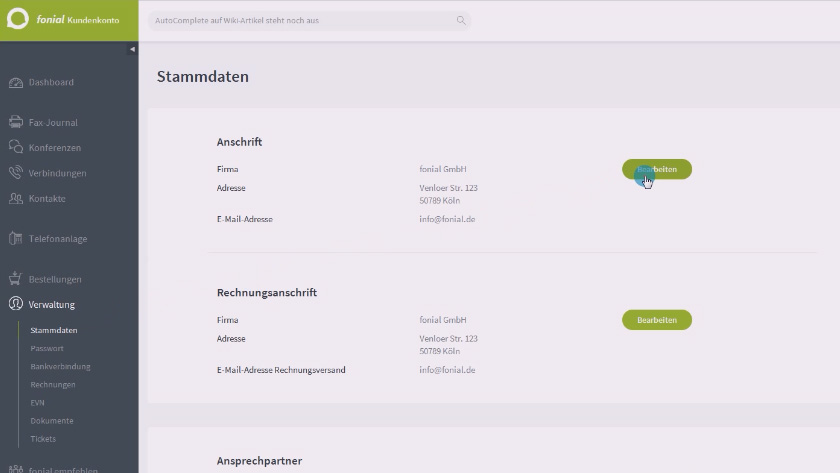Click Rechnungsanschrift Firma value fonial GmbH
The width and height of the screenshot is (840, 473).
pyautogui.click(x=442, y=320)
